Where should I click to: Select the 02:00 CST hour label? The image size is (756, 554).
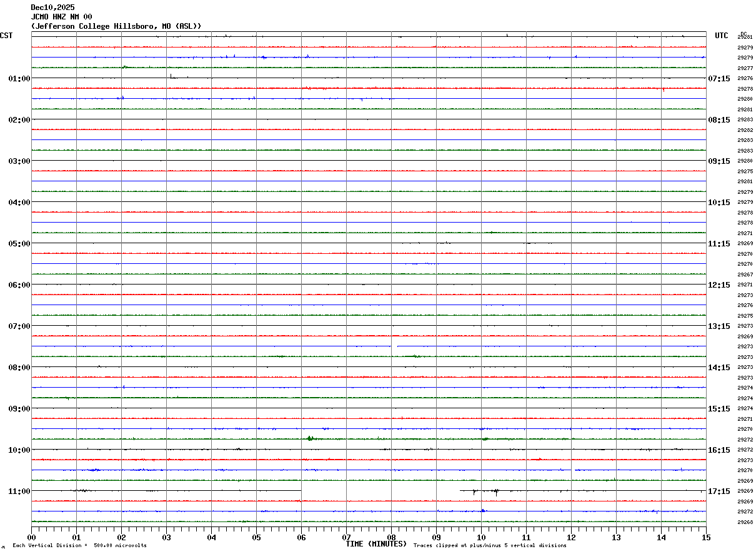[x=19, y=120]
